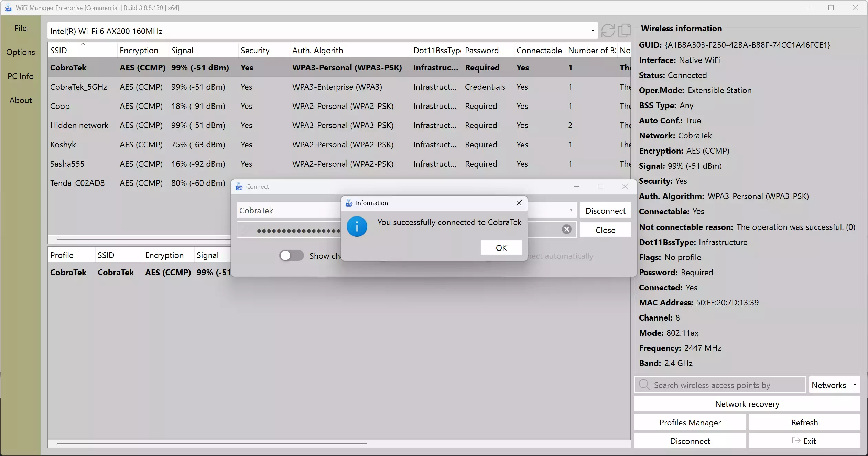Click Close in the Connect window

coord(605,230)
